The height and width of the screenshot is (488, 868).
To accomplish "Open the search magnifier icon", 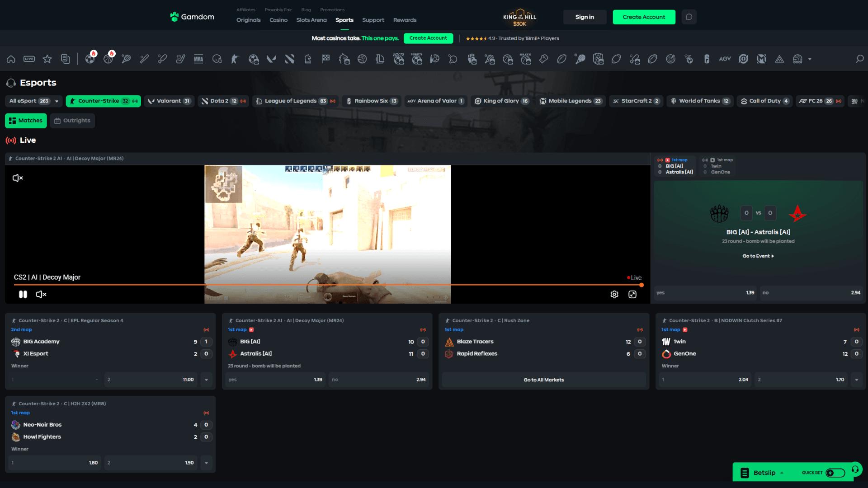I will 860,59.
